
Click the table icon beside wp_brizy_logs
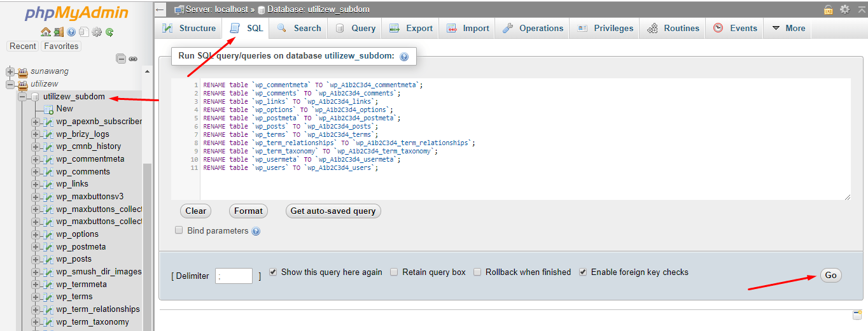(48, 134)
